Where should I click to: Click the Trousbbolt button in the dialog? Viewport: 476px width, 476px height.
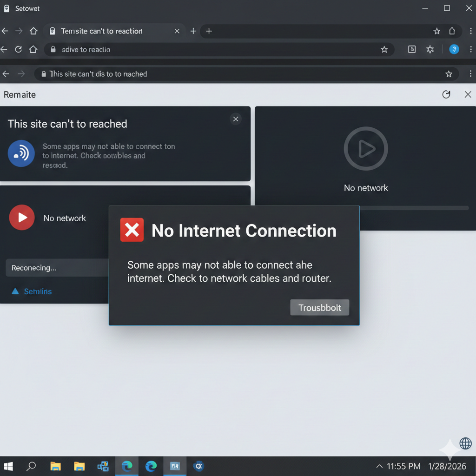319,307
